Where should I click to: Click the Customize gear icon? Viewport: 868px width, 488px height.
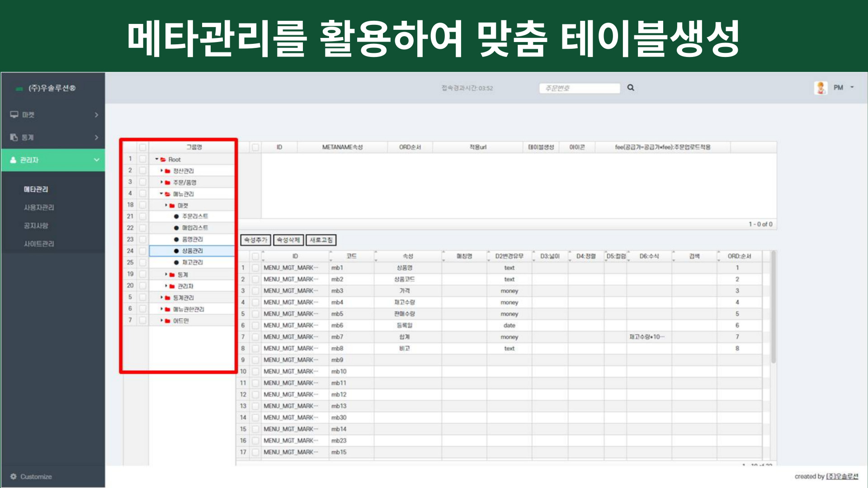click(14, 477)
